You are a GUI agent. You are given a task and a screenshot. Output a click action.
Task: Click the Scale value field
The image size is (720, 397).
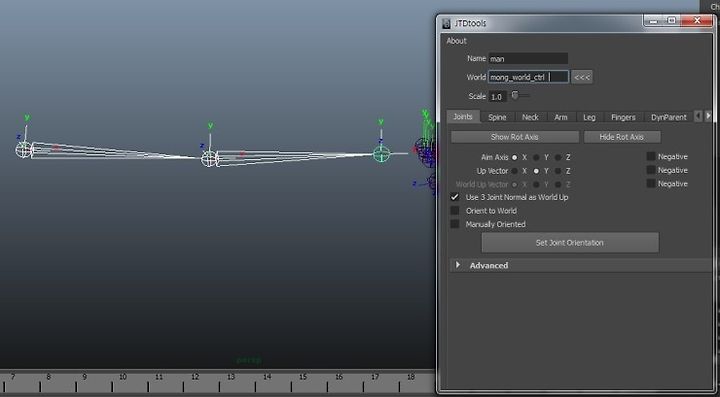(498, 97)
